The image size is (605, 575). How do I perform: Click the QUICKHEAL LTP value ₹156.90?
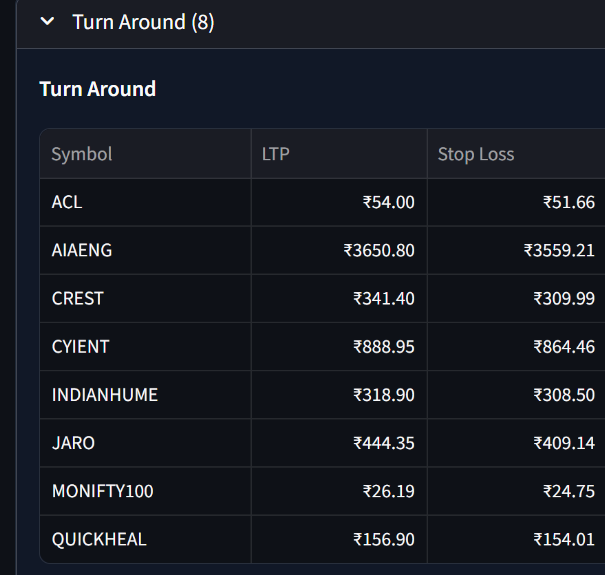point(383,539)
